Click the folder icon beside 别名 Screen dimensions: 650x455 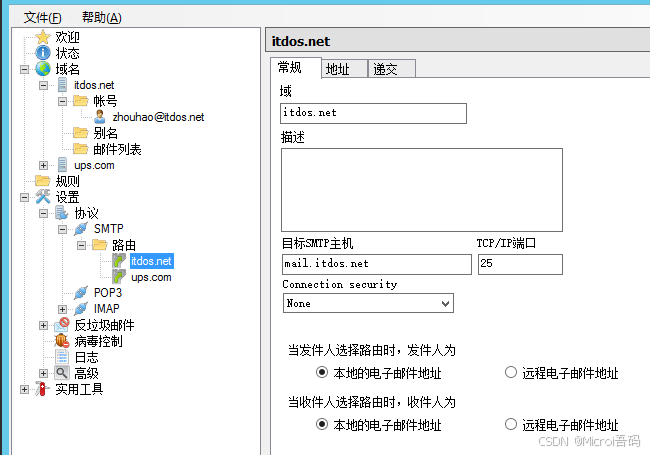click(81, 133)
